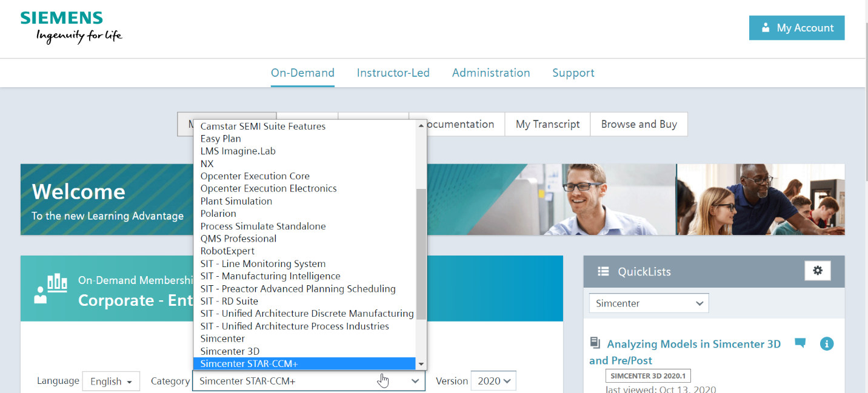Screen dimensions: 868x393
Task: Choose Plant Simulation in the category list
Action: (236, 201)
